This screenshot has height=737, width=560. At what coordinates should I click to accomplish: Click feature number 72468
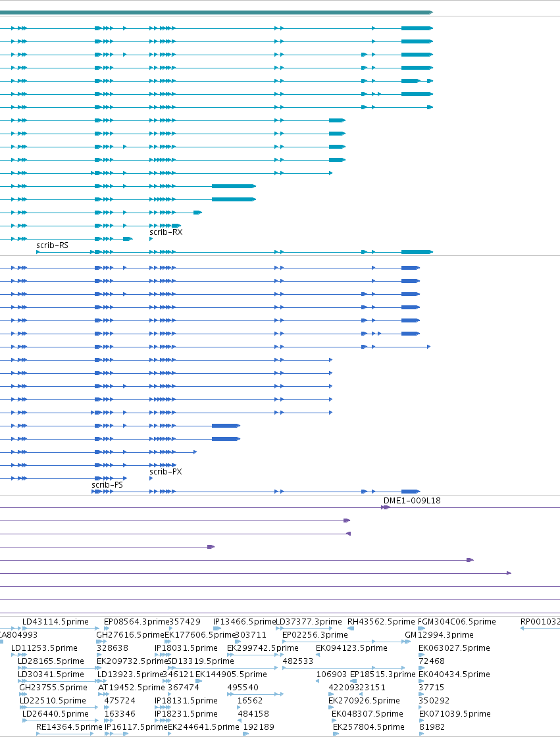pos(431,661)
